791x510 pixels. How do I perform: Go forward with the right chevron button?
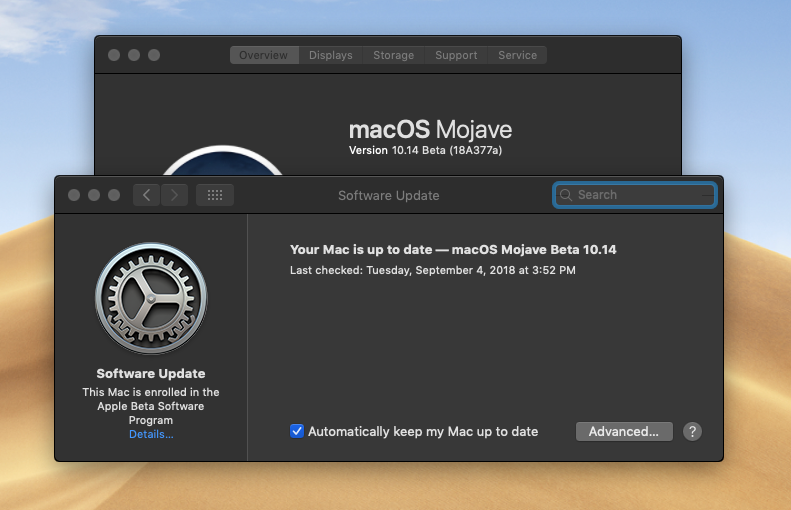pos(175,195)
